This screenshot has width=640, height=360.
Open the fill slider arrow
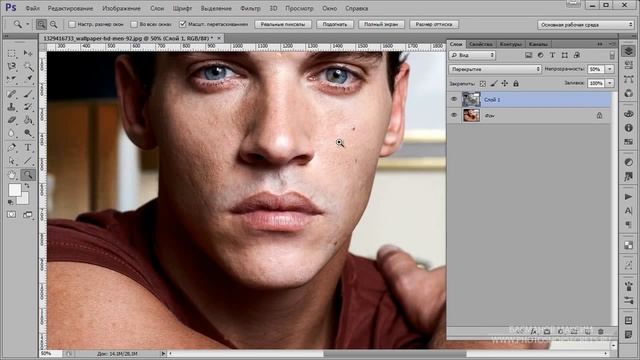click(610, 83)
